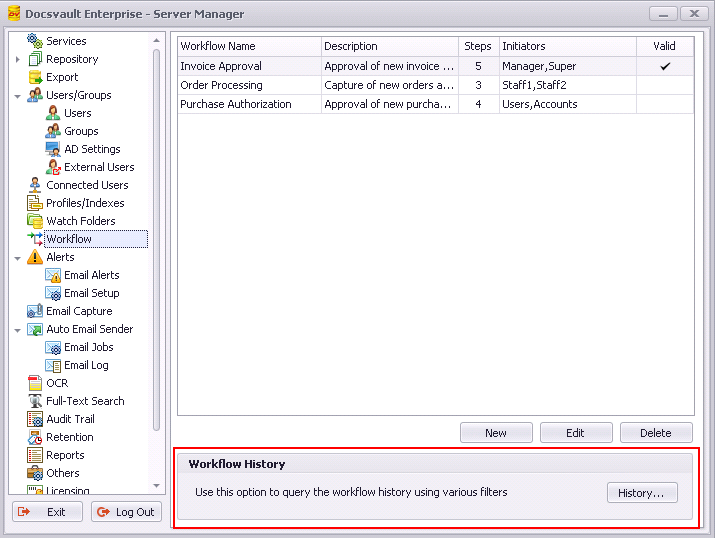Collapse the Alerts tree node
The image size is (715, 538).
[18, 257]
